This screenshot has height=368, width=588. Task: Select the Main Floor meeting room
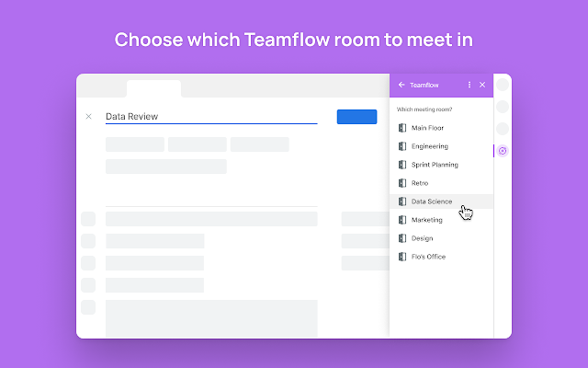point(441,128)
